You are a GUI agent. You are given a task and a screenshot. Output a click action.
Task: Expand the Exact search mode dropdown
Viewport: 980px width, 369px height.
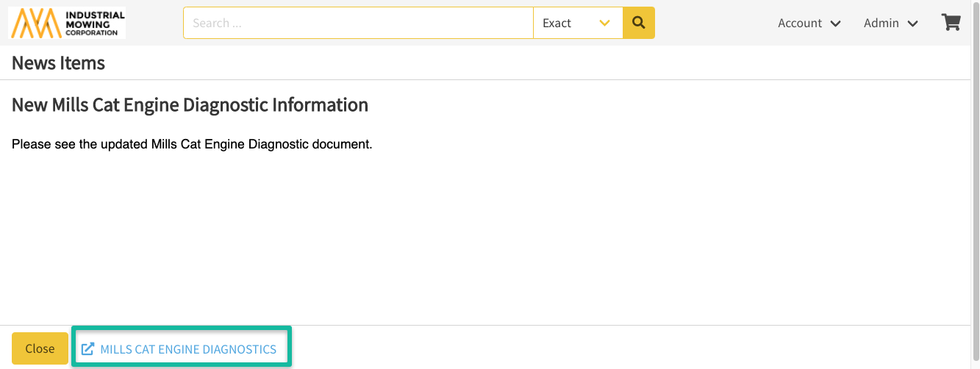[x=578, y=23]
